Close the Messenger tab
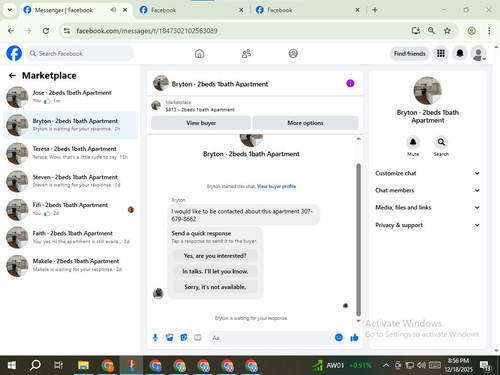 (x=125, y=10)
